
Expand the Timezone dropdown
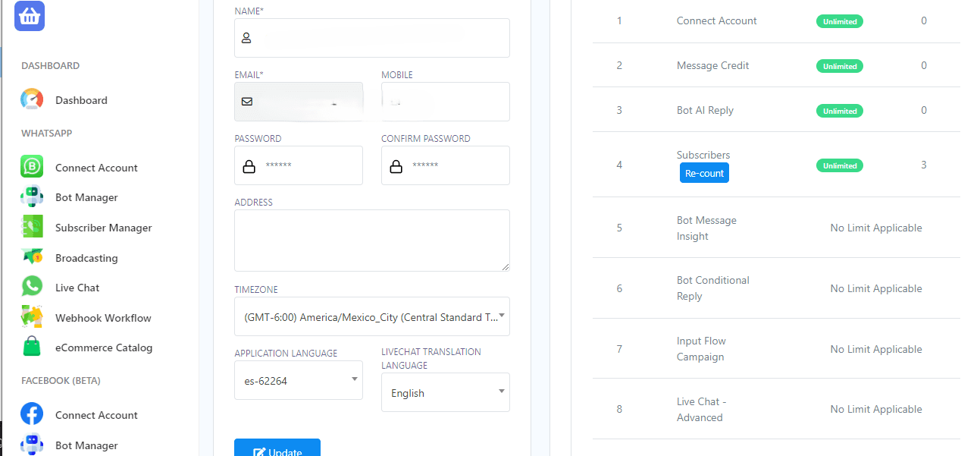(x=371, y=316)
